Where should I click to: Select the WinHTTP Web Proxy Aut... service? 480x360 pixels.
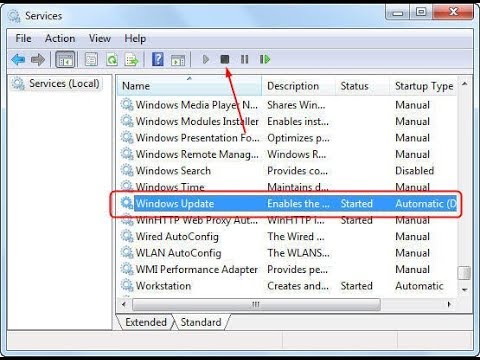197,220
